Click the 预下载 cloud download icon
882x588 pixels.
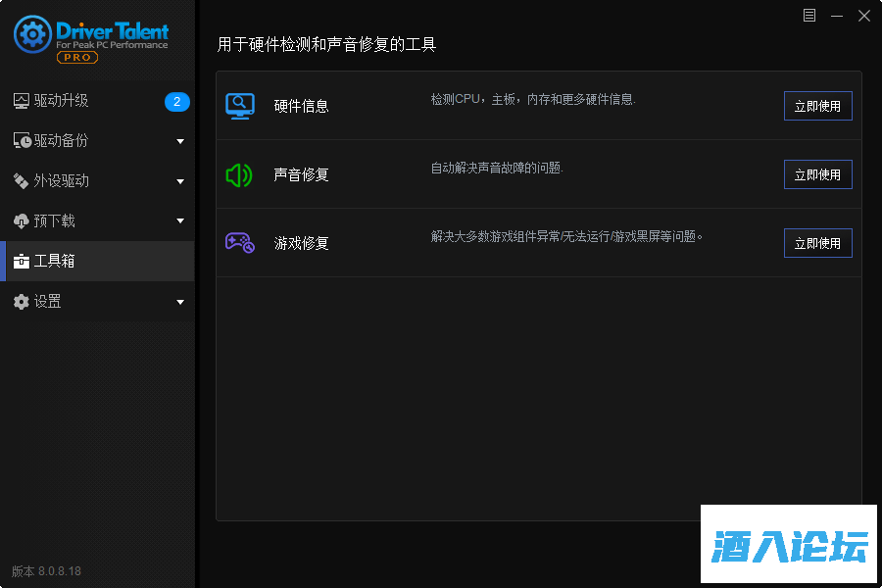(x=22, y=221)
